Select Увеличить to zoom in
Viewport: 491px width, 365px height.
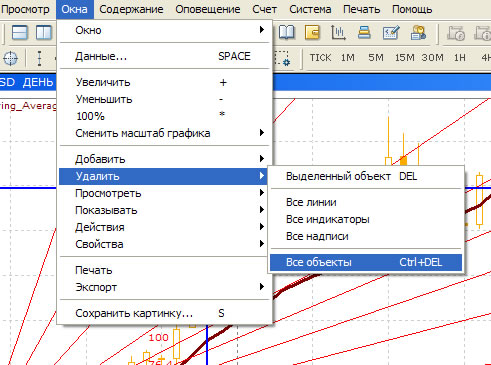pos(164,82)
